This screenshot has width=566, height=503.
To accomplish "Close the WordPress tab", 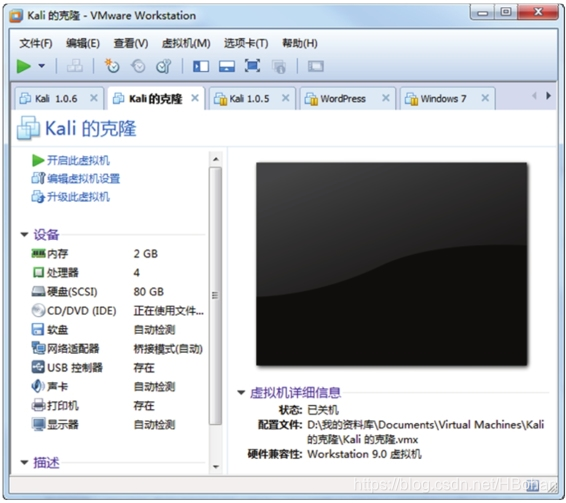I will coord(386,98).
